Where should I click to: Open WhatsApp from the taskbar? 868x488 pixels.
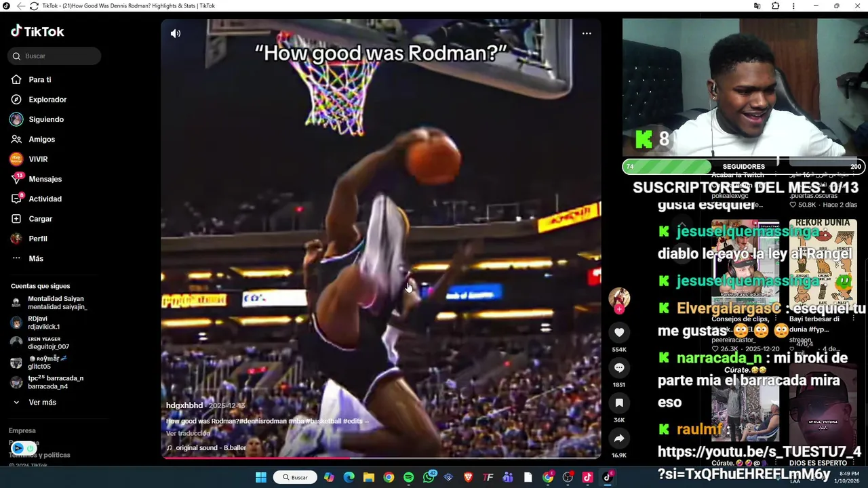tap(429, 477)
